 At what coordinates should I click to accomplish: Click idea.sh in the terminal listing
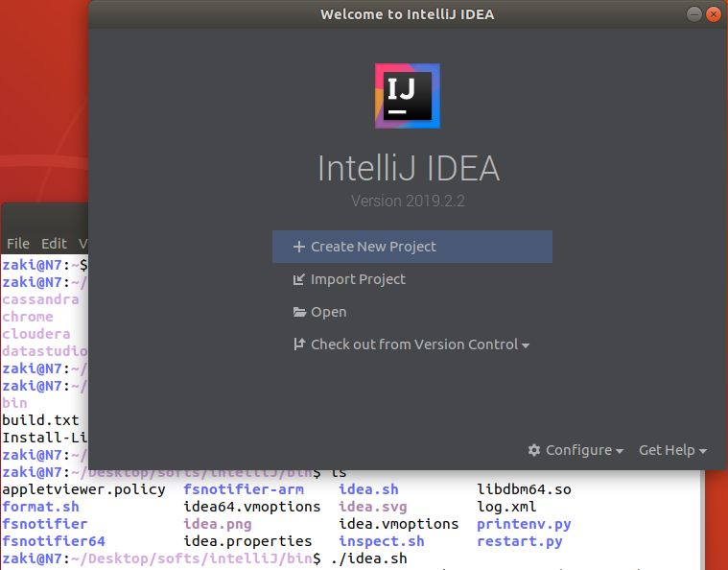[x=368, y=489]
